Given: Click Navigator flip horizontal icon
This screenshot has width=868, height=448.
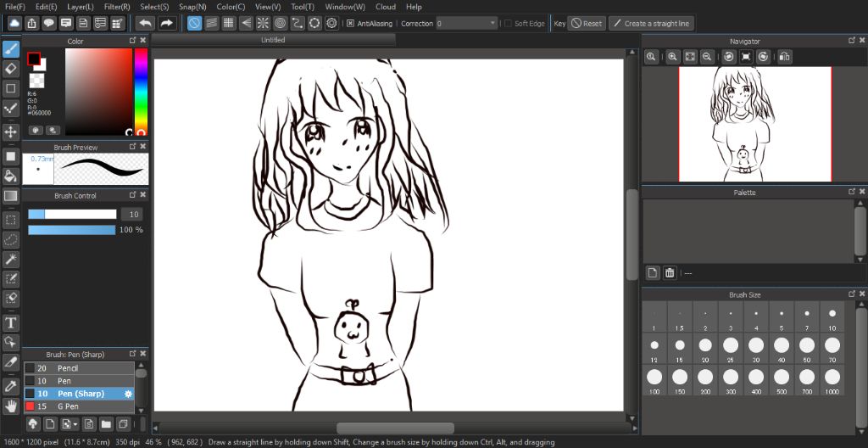Looking at the screenshot, I should pyautogui.click(x=784, y=57).
